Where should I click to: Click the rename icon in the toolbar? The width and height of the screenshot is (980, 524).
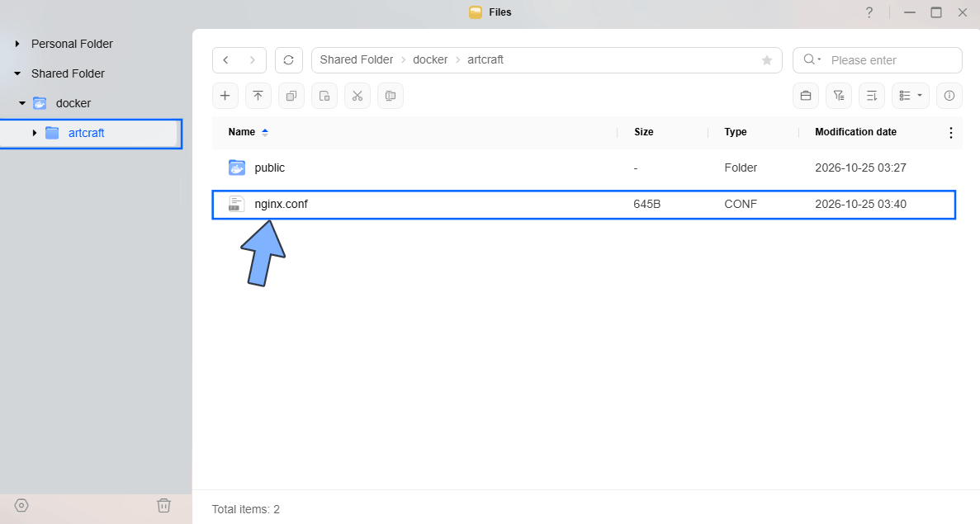click(391, 96)
